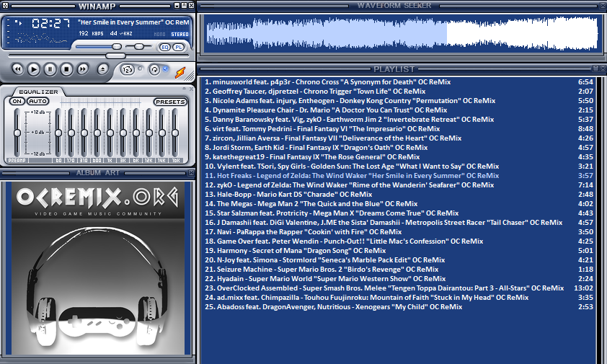
Task: Toggle the equalizer window with EQ button
Action: (x=165, y=48)
